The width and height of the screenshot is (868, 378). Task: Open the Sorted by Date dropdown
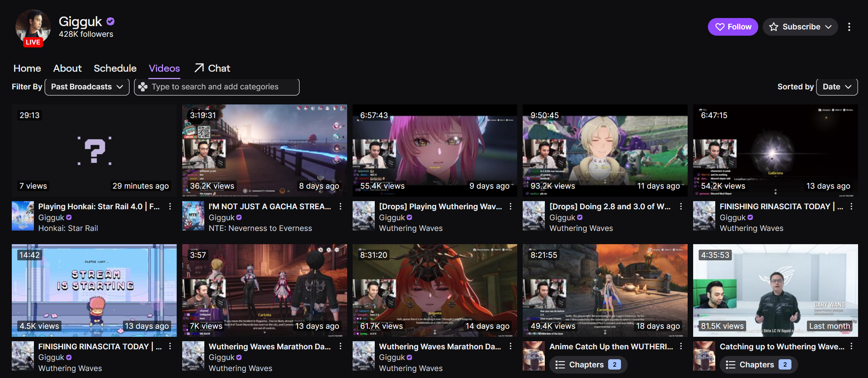click(837, 87)
